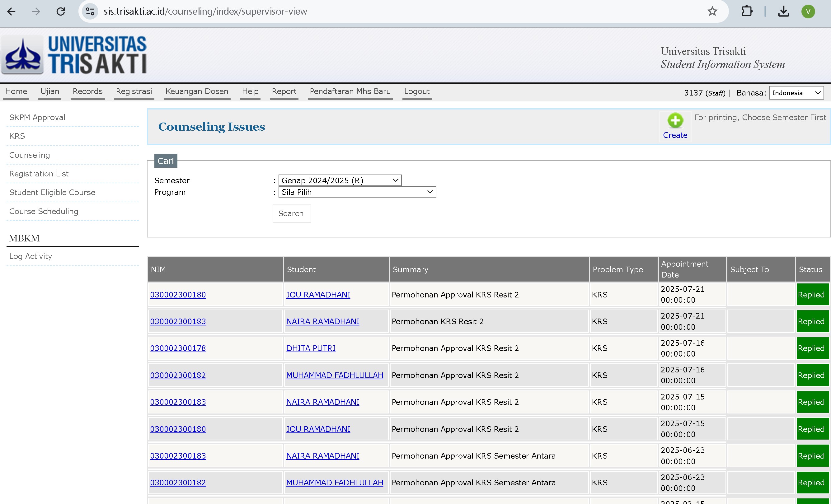Open the Home menu
The height and width of the screenshot is (504, 831).
coord(16,91)
